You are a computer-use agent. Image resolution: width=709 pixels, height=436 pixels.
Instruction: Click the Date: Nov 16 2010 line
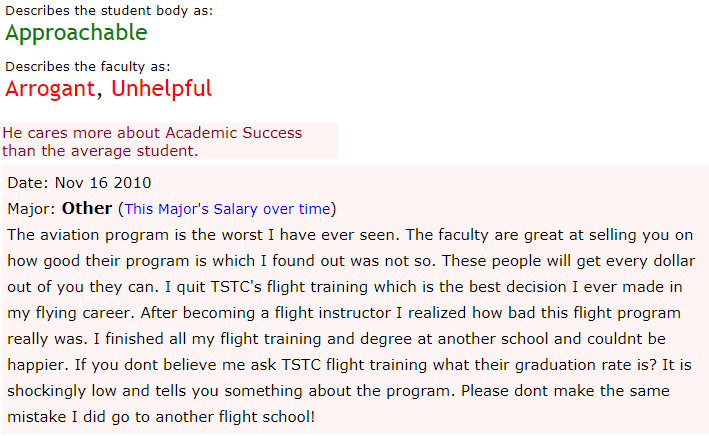(79, 183)
